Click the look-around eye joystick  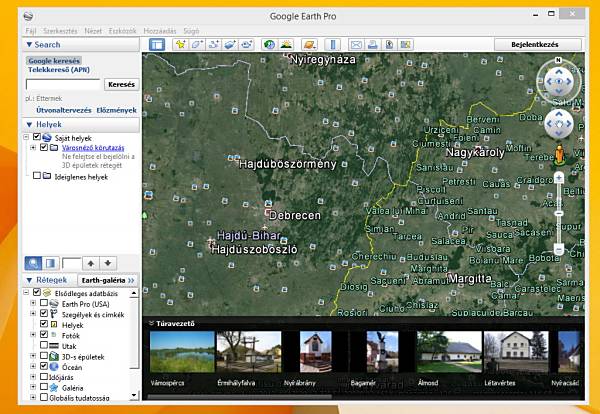coord(559,81)
